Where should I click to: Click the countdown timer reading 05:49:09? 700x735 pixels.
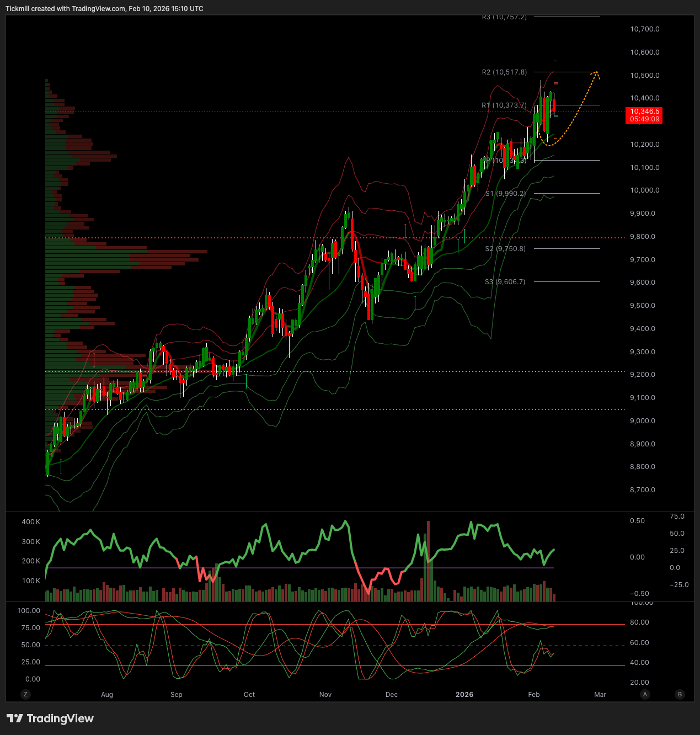point(644,119)
